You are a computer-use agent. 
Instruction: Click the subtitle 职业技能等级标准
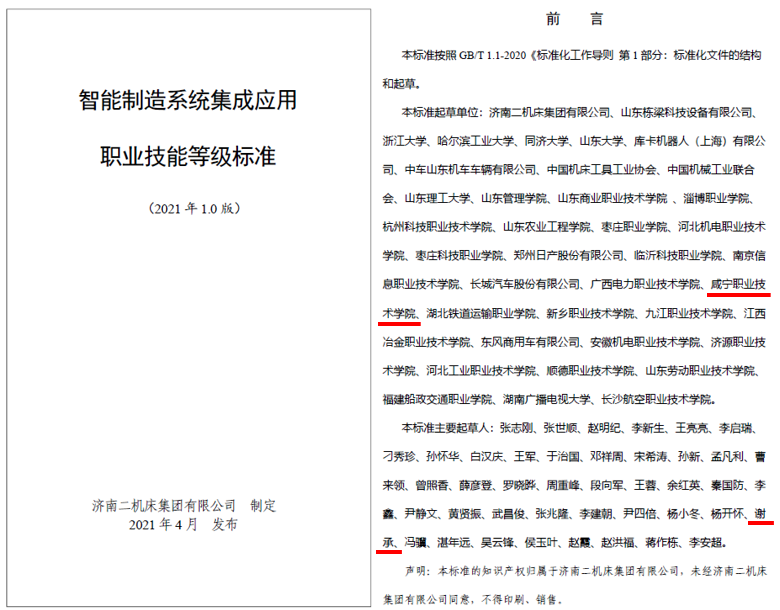pyautogui.click(x=187, y=157)
